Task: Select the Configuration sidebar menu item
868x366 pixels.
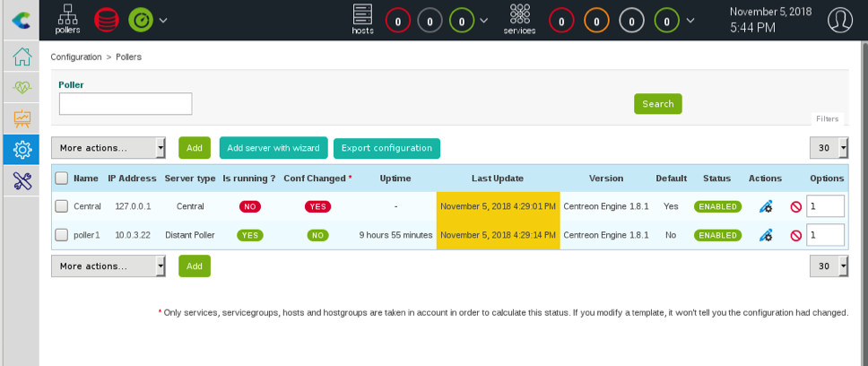Action: click(x=22, y=149)
